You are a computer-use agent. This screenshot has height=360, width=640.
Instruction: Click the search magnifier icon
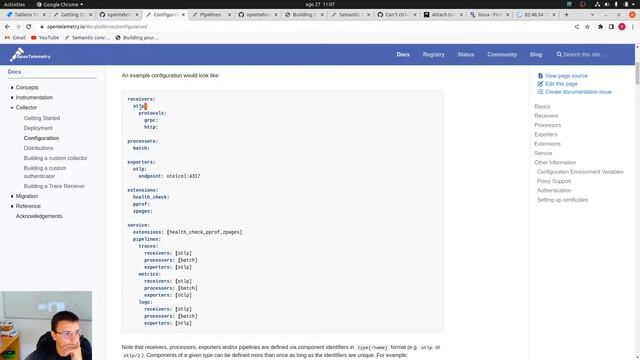coord(559,54)
